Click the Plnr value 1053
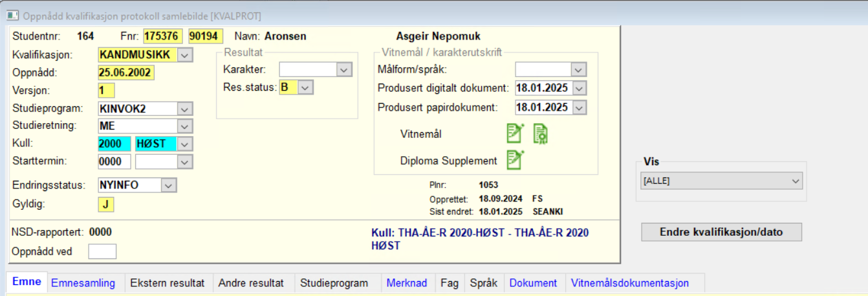 (488, 185)
